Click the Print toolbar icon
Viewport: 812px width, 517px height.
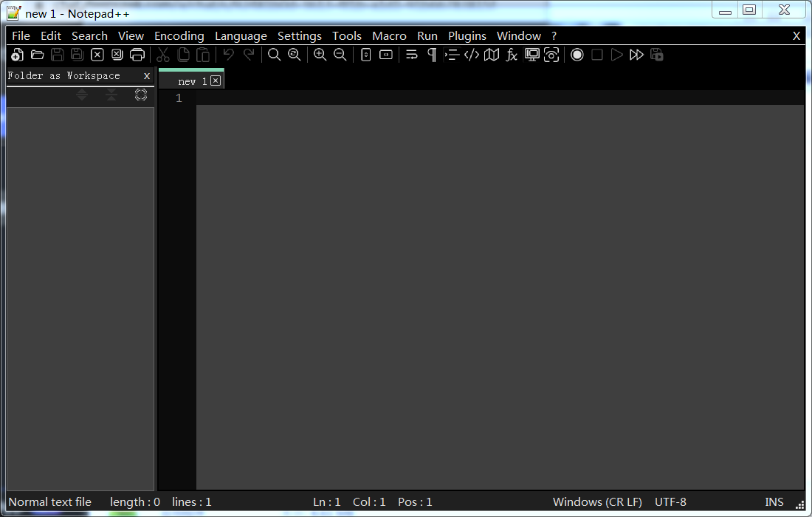[x=137, y=55]
